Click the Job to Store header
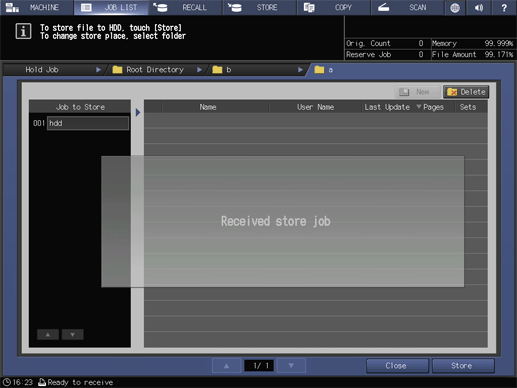517x388 pixels. [80, 107]
